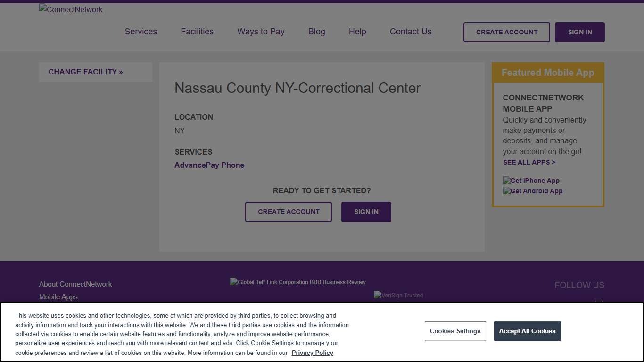The width and height of the screenshot is (644, 362).
Task: Click the ConnectNetwork logo
Action: (70, 9)
